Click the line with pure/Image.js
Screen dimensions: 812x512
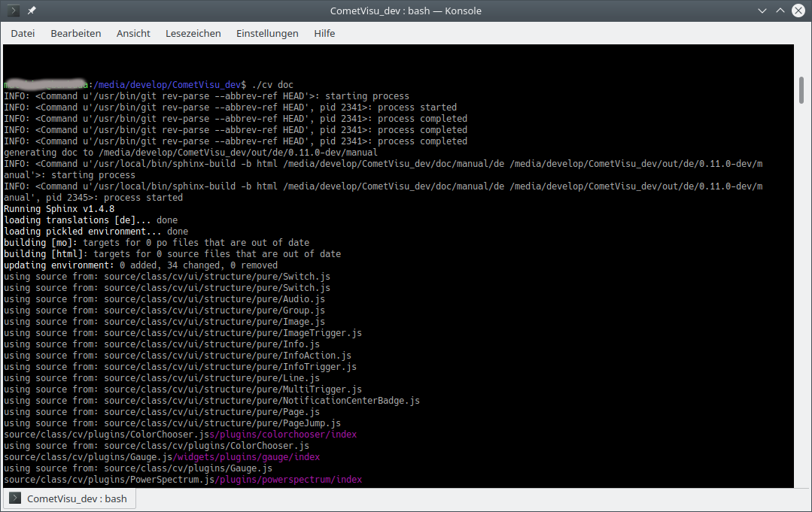164,322
